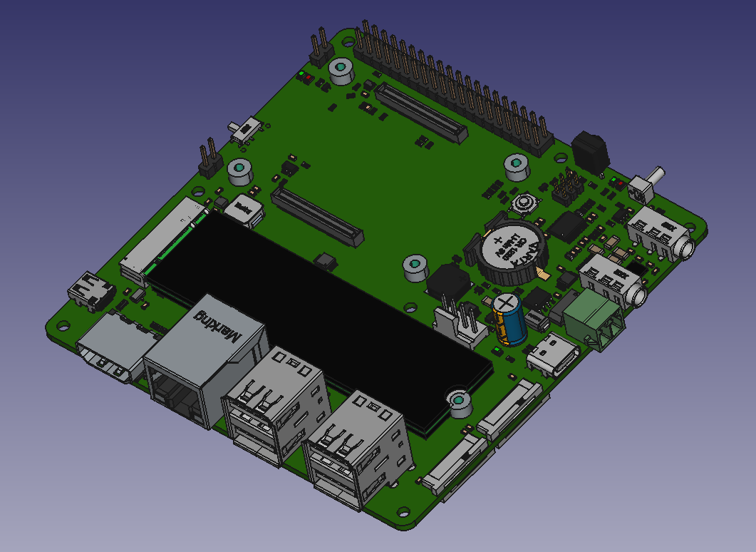This screenshot has height=552, width=756.
Task: Select the black IR receiver behind the GPIO header
Action: pos(591,153)
